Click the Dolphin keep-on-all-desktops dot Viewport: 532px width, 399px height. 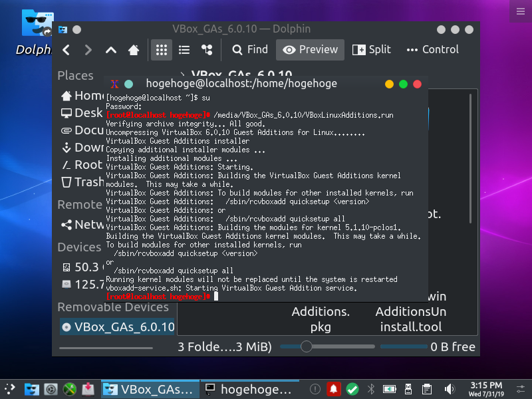pos(77,29)
